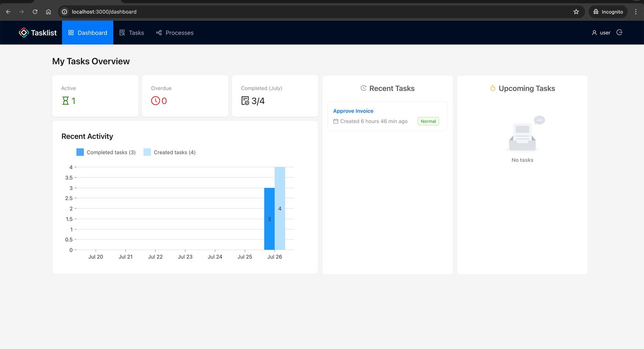Click the light blue created bar for Jul 26
The image size is (644, 349).
pos(280,208)
